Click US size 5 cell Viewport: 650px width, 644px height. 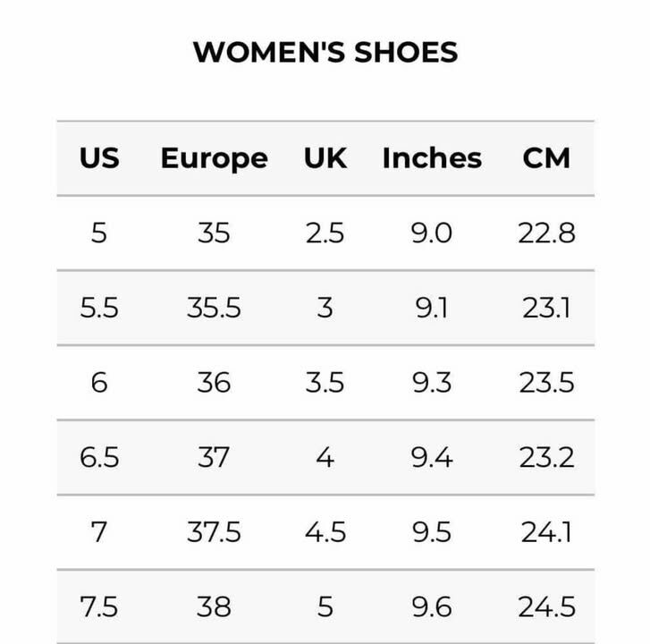98,233
